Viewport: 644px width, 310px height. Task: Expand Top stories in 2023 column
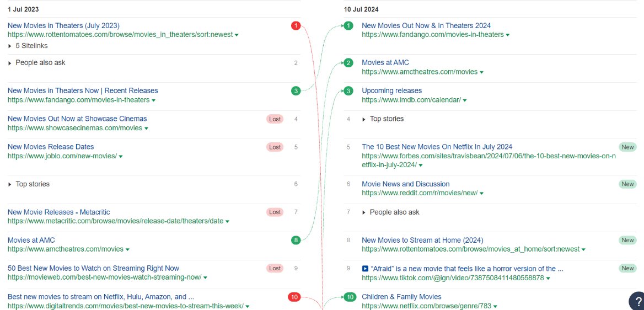pos(29,184)
